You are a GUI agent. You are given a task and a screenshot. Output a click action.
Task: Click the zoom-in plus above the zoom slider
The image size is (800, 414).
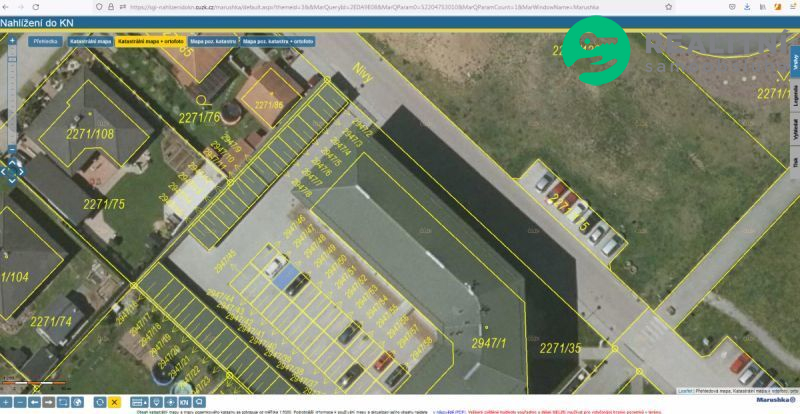point(12,40)
